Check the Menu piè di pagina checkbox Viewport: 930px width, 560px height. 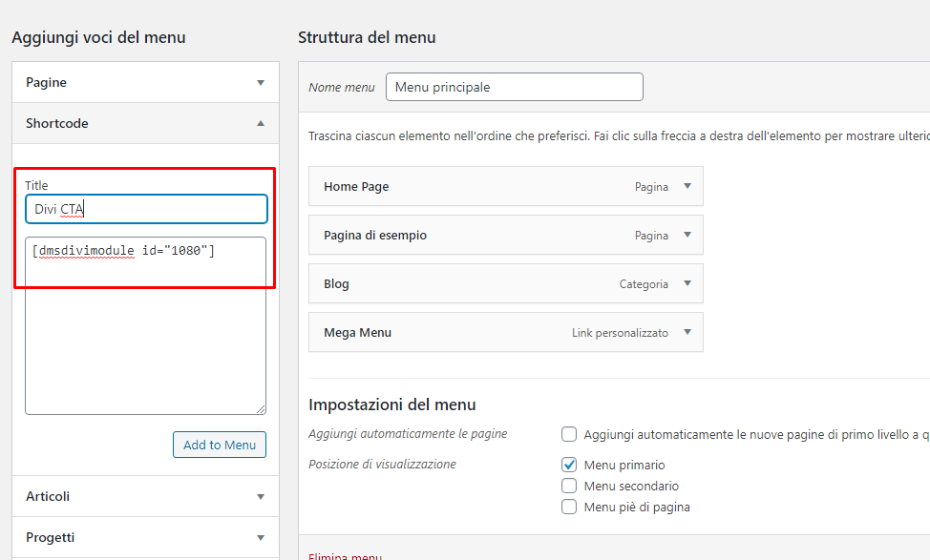(x=569, y=507)
